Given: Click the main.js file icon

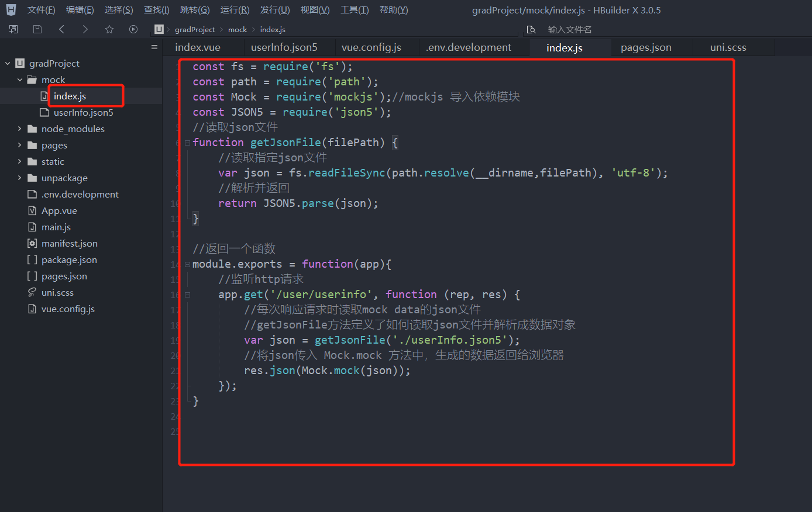Looking at the screenshot, I should pyautogui.click(x=32, y=227).
